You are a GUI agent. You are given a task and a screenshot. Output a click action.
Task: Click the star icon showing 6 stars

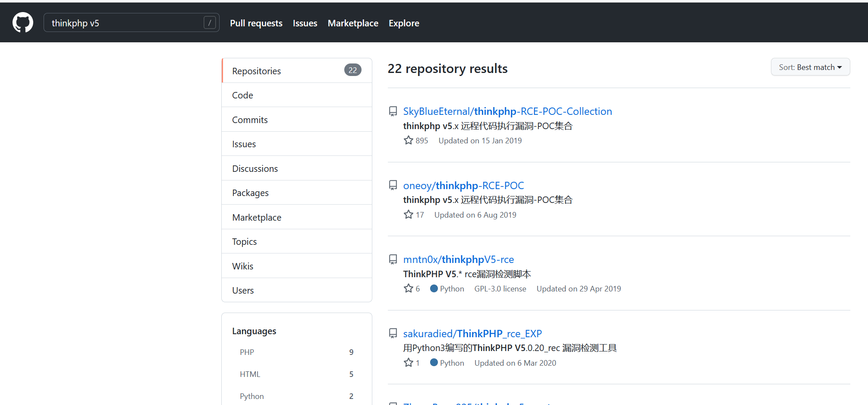[409, 288]
